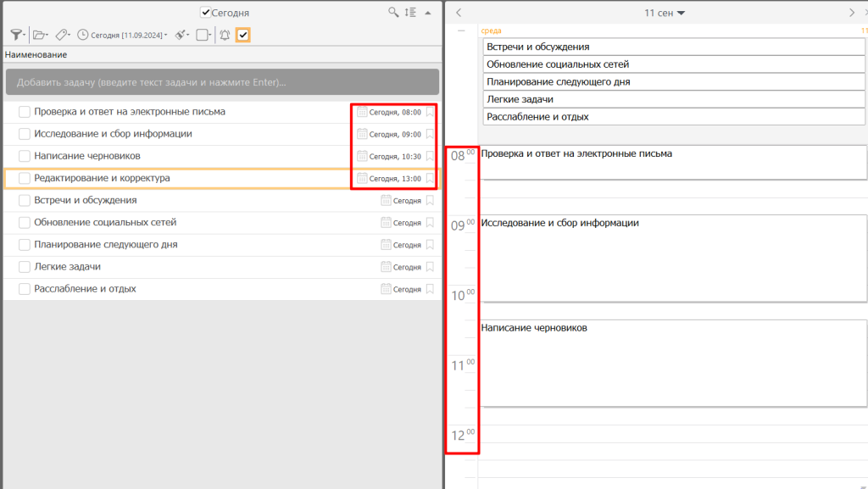Click the 'Наименование' column header
Screen dimensions: 868x489
(36, 54)
